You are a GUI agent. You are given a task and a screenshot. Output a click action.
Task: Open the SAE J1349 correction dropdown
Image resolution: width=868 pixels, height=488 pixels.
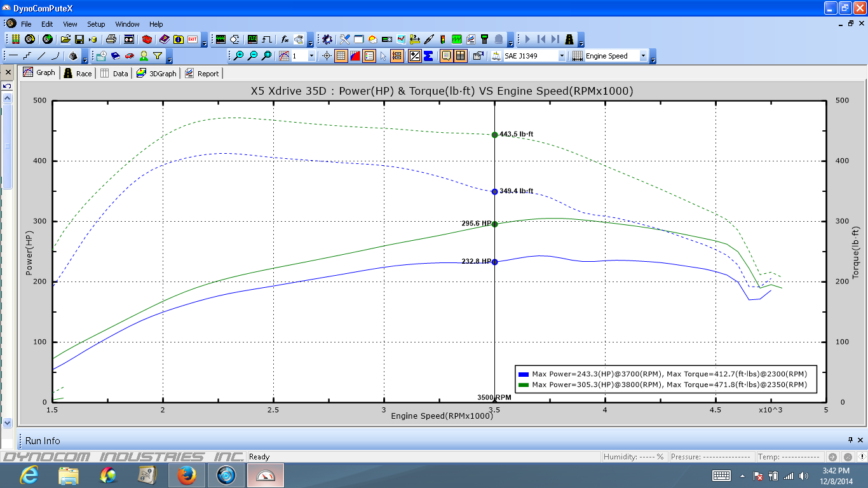point(562,56)
